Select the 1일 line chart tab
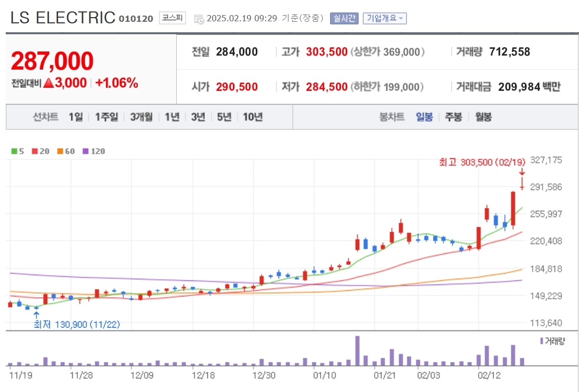This screenshot has height=392, width=579. (76, 117)
